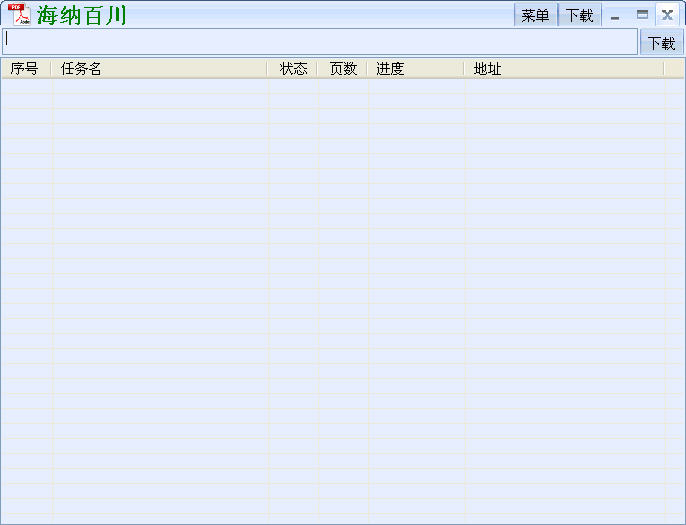Sort by the 任务名 column header

[x=160, y=69]
